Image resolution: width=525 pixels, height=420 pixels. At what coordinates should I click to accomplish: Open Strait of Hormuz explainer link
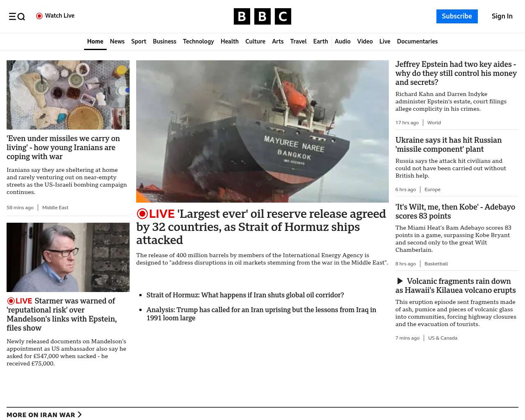(245, 295)
